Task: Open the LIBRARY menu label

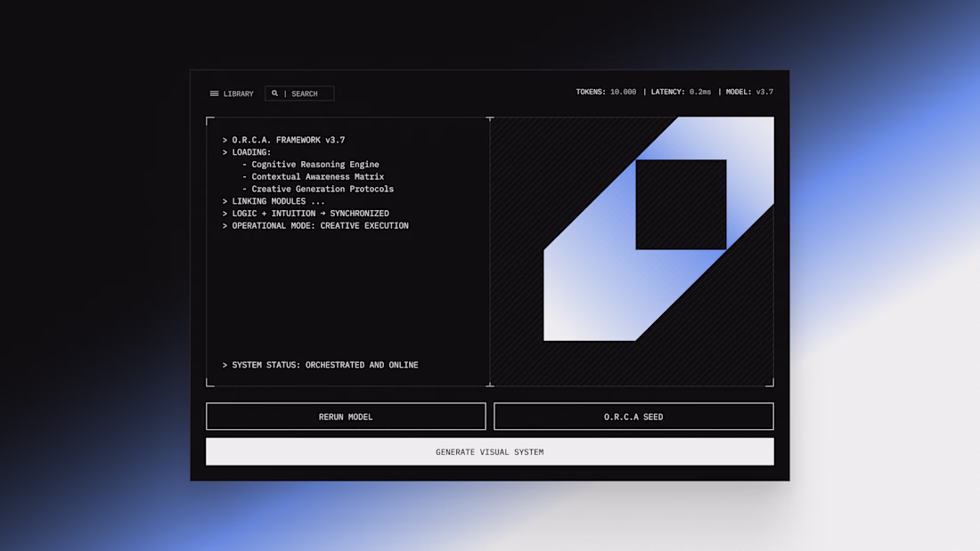Action: [239, 93]
